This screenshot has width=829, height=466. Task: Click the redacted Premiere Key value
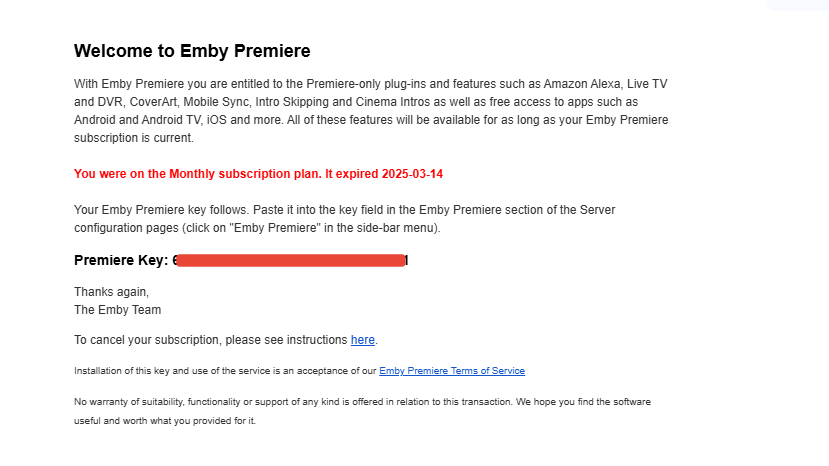[291, 260]
